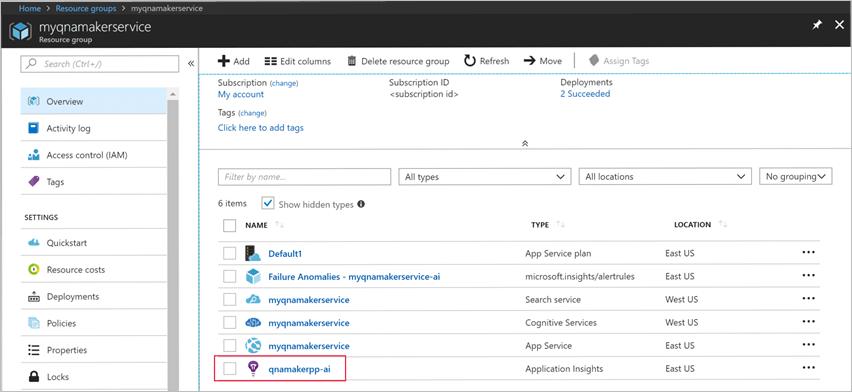Click the Application Insights lightbulb icon
This screenshot has width=852, height=392.
253,369
